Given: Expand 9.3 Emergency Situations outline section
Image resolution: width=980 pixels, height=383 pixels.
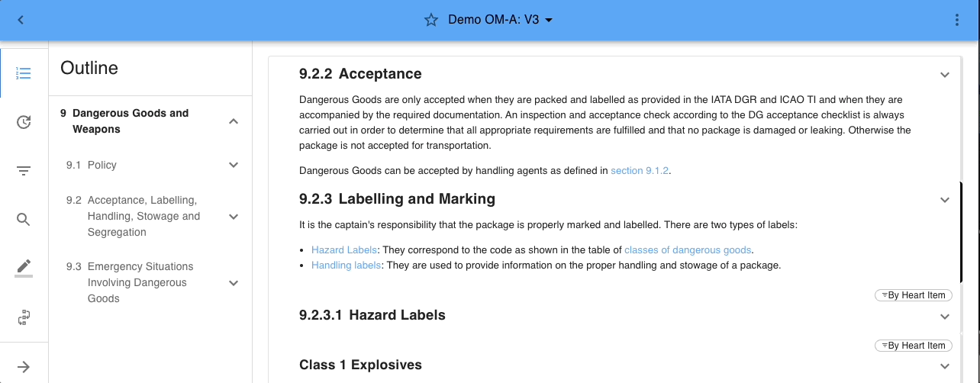Looking at the screenshot, I should [x=234, y=283].
